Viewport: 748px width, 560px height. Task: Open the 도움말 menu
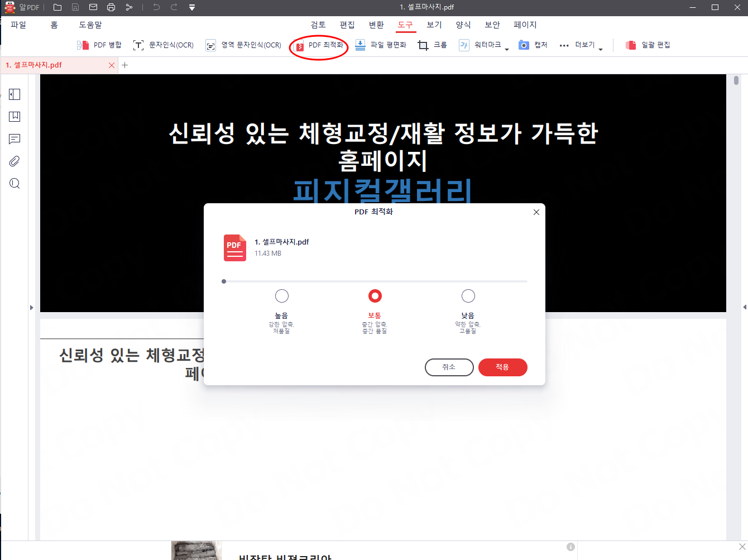click(90, 25)
